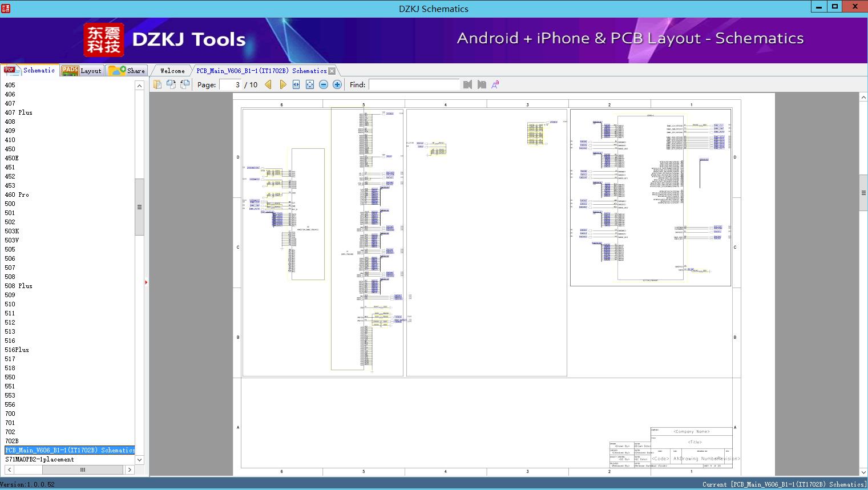The width and height of the screenshot is (868, 490).
Task: Click the app icon in title bar
Action: pos(6,8)
